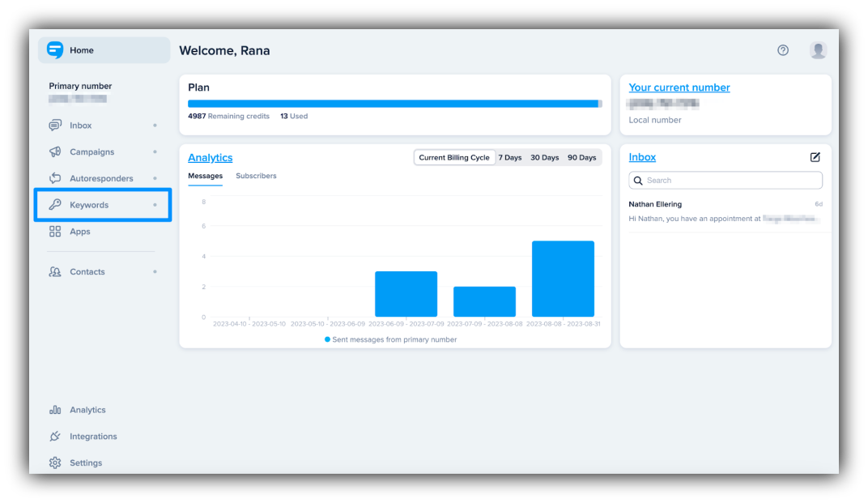
Task: Switch analytics range to 90 Days
Action: point(581,158)
